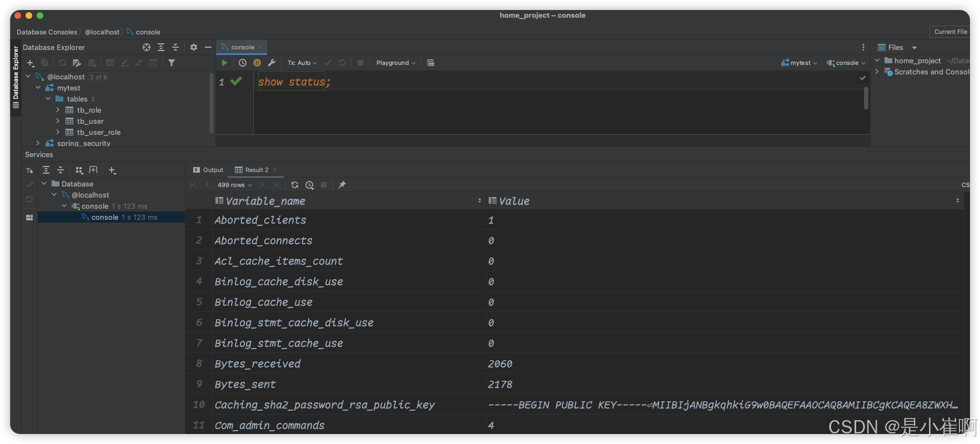The image size is (980, 444).
Task: Collapse the tables folder node
Action: [x=48, y=99]
